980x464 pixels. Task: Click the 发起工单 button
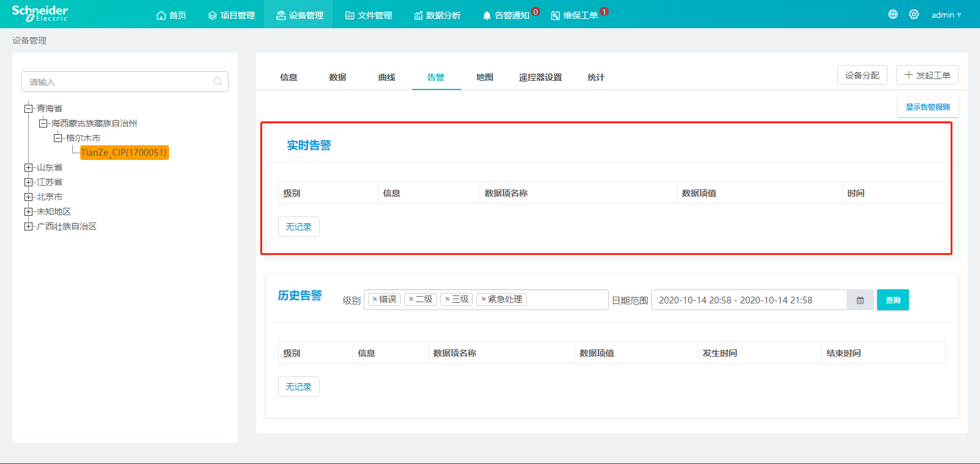(927, 75)
